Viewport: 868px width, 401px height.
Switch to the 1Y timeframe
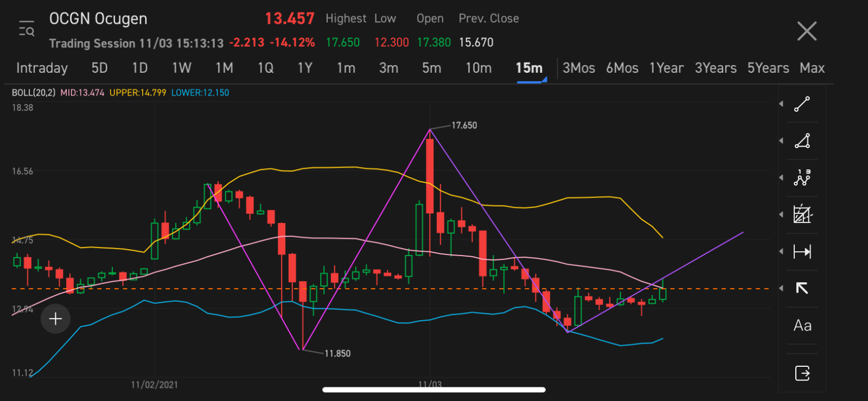click(305, 68)
